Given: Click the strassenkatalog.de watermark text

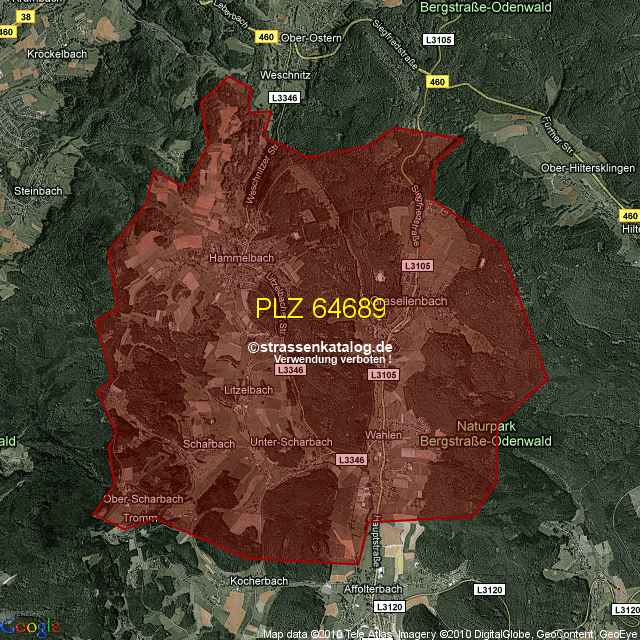Looking at the screenshot, I should pos(320,346).
